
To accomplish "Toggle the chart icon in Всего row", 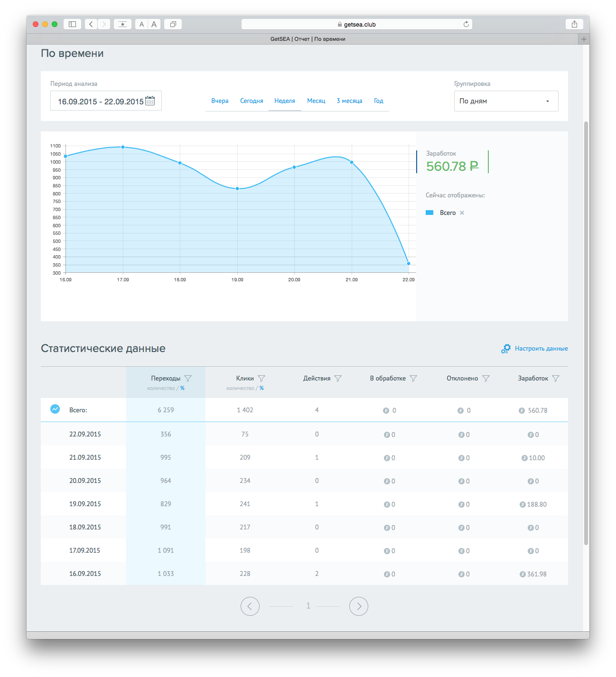I will 55,409.
